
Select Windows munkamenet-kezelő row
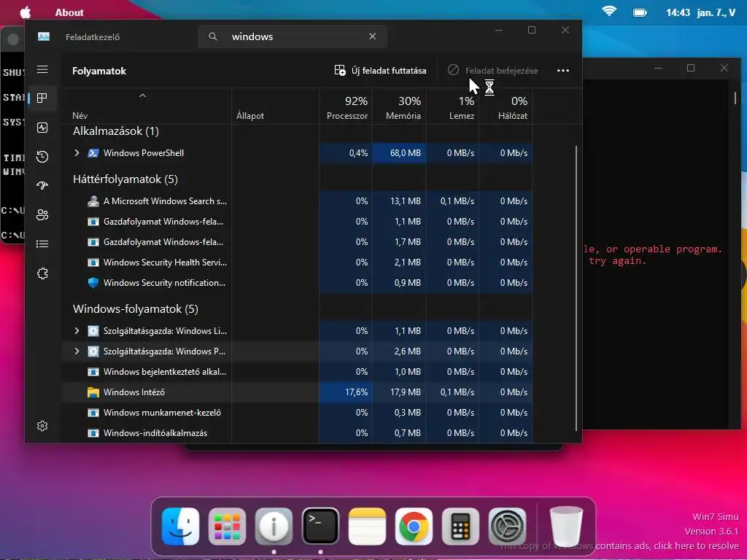[x=297, y=413]
